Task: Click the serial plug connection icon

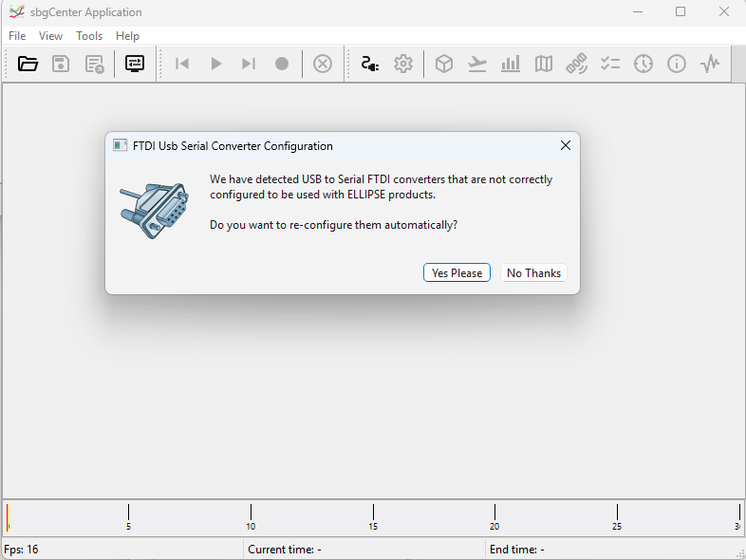Action: (370, 64)
